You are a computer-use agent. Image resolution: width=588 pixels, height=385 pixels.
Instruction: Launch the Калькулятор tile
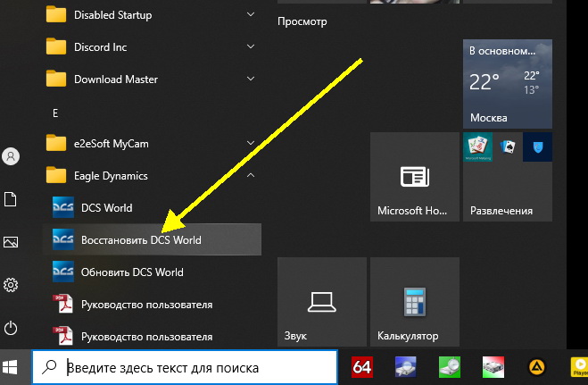[415, 302]
